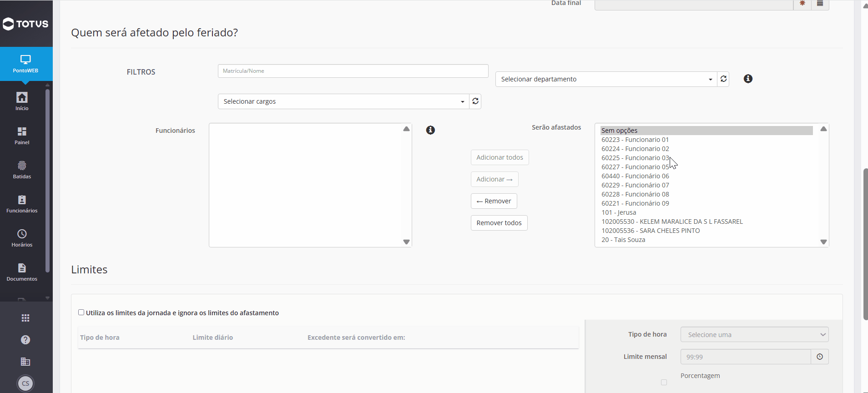Open the apps grid icon
This screenshot has height=393, width=868.
[x=25, y=318]
